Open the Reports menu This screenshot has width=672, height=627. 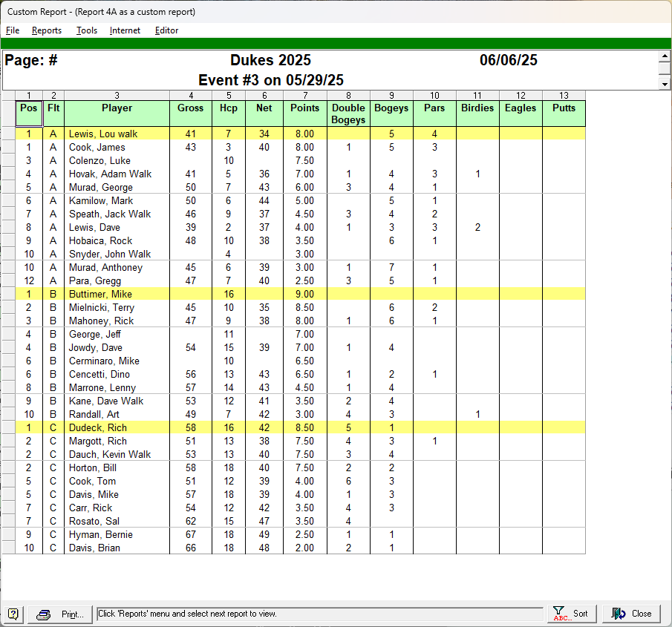click(47, 30)
